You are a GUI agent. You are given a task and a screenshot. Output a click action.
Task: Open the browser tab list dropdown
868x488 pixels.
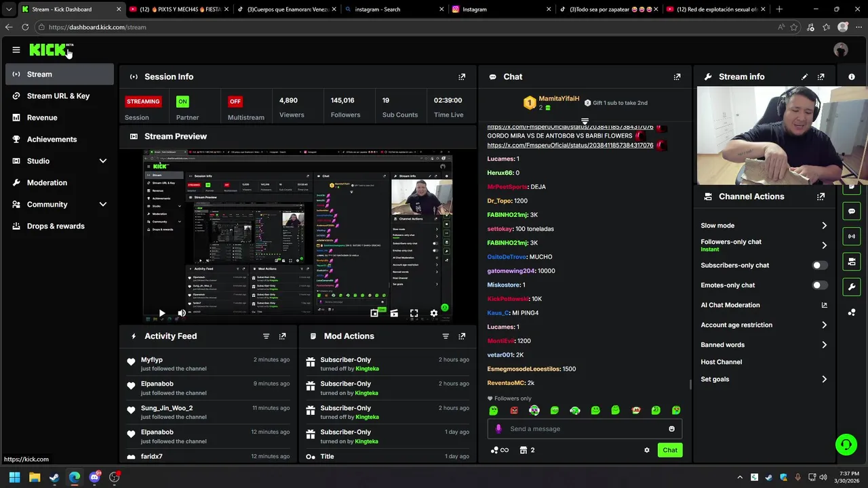pyautogui.click(x=9, y=9)
